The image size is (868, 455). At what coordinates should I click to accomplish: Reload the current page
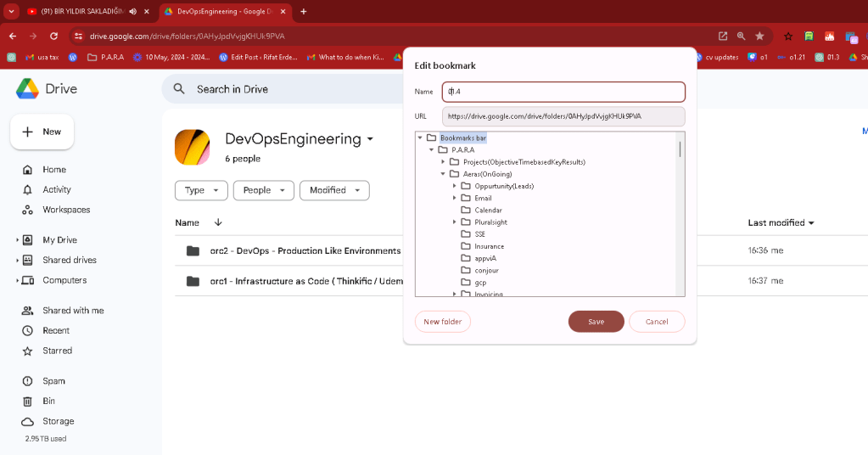[x=53, y=36]
